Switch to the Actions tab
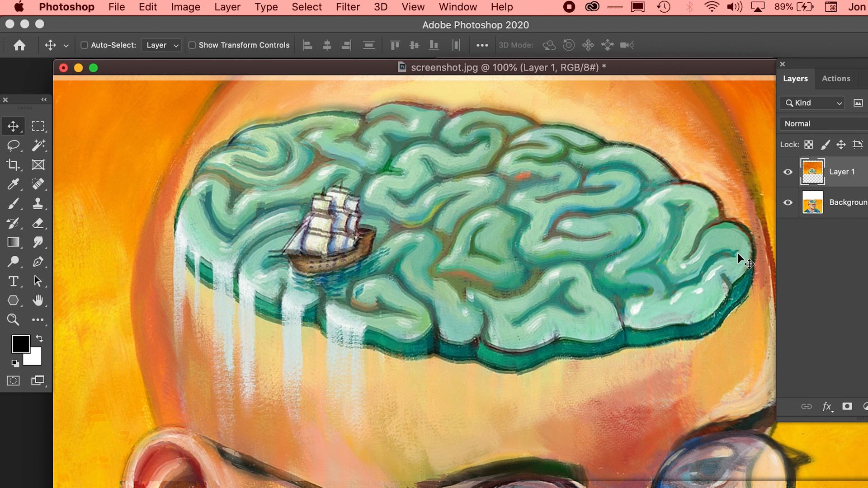The width and height of the screenshot is (868, 488). (x=836, y=79)
